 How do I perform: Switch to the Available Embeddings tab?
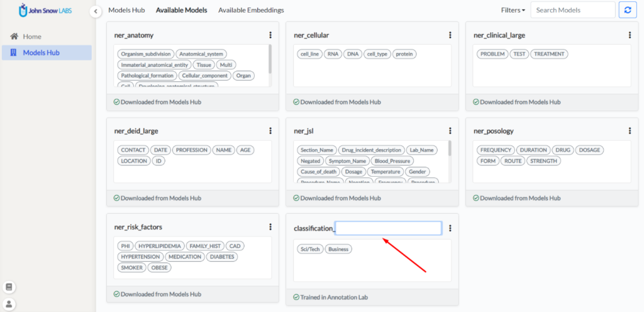(251, 10)
